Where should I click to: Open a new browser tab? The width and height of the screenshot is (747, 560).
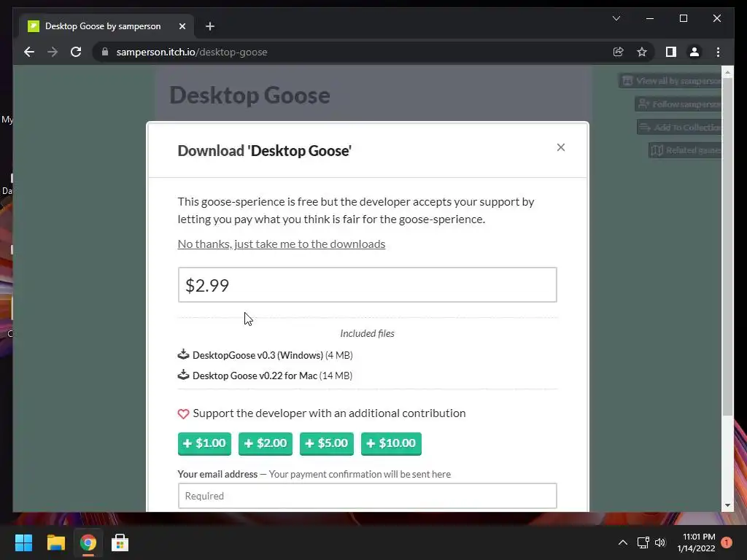pyautogui.click(x=210, y=26)
